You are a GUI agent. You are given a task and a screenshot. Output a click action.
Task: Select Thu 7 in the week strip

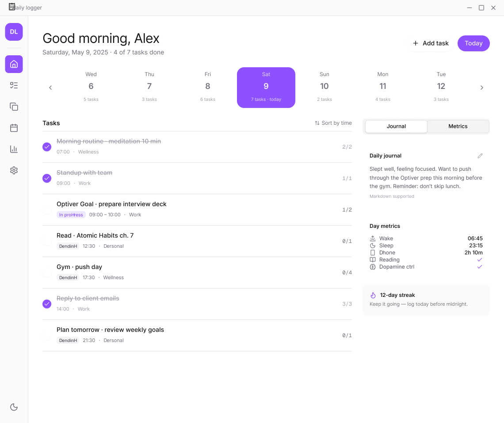point(149,88)
